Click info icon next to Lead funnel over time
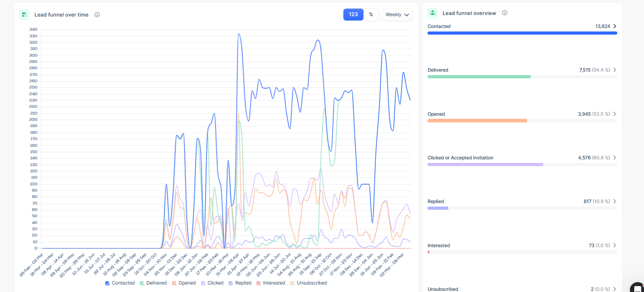 pyautogui.click(x=97, y=15)
